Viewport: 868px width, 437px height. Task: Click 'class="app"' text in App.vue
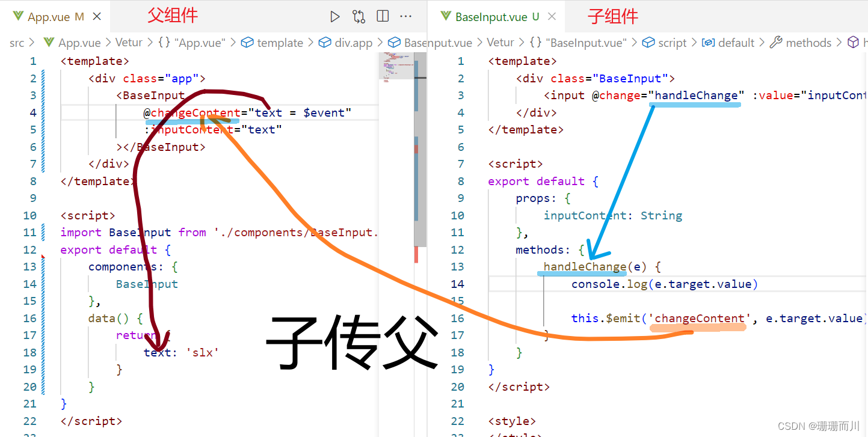pyautogui.click(x=161, y=78)
